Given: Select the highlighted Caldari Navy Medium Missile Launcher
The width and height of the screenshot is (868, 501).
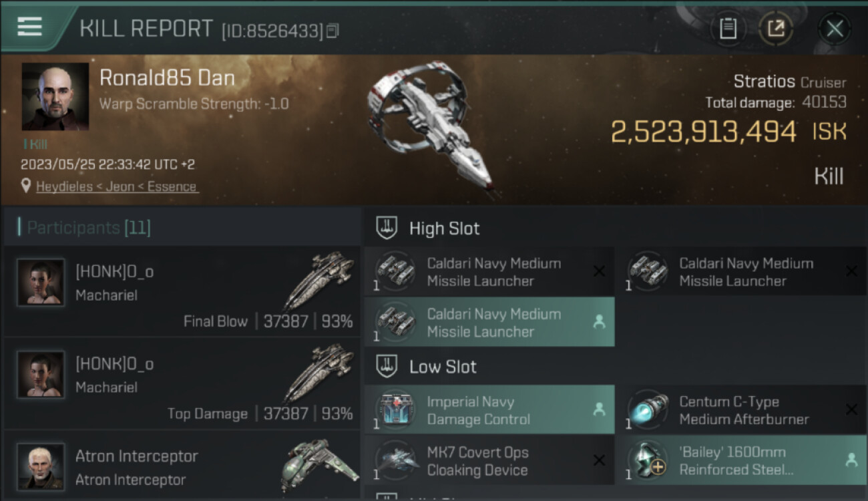Looking at the screenshot, I should coord(489,322).
